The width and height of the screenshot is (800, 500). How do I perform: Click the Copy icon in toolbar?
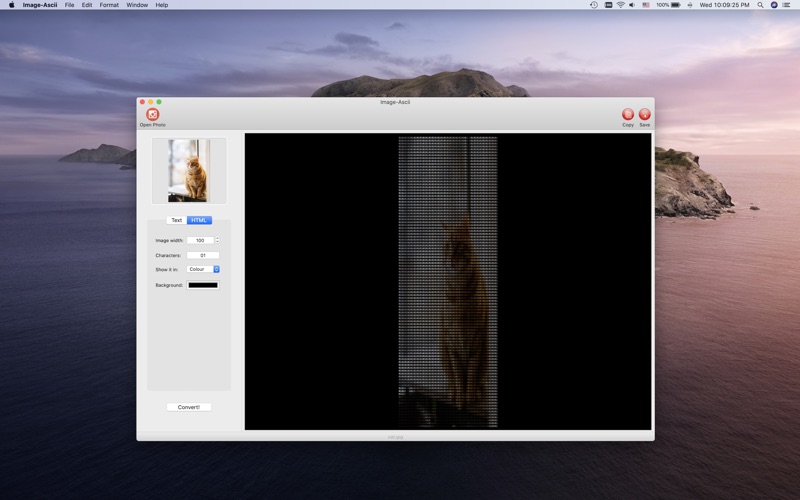[628, 115]
